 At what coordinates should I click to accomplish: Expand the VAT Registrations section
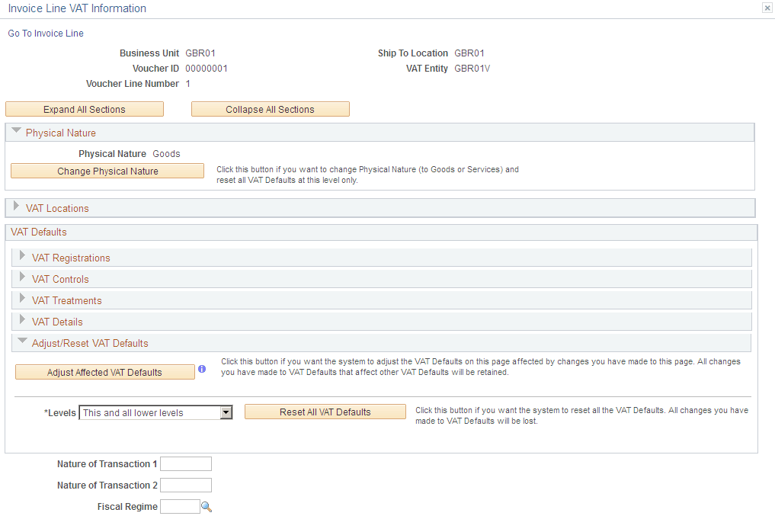pos(21,258)
